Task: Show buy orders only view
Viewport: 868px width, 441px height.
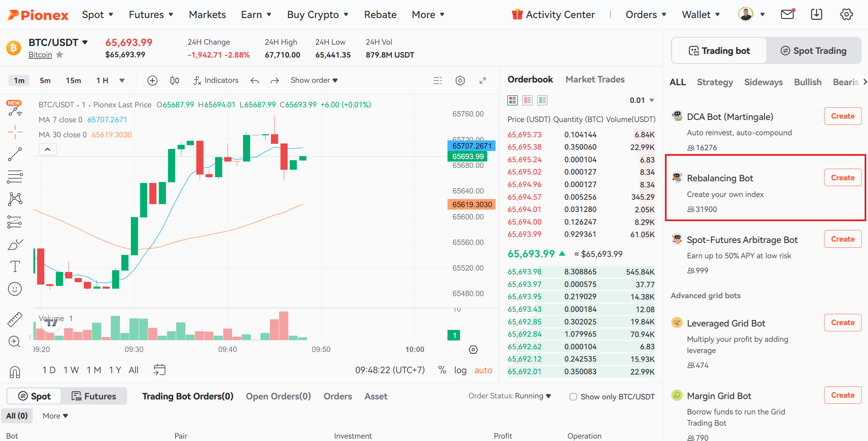Action: [543, 100]
